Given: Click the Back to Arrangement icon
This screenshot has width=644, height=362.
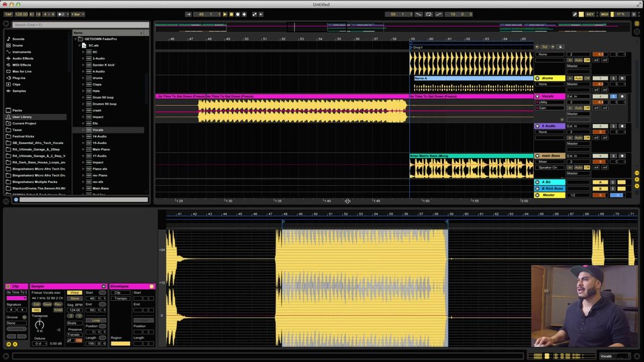Looking at the screenshot, I should point(261,14).
